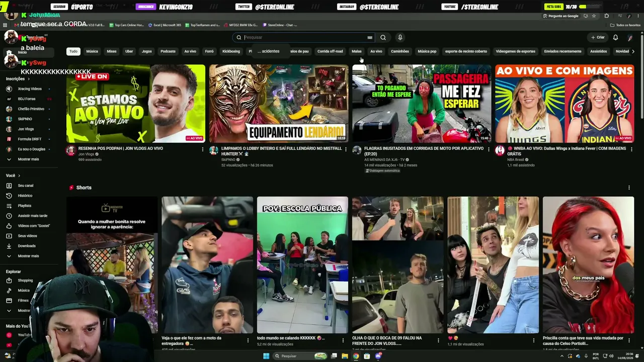The image size is (644, 362).
Task: Open the taskbar clock and date
Action: click(x=624, y=356)
